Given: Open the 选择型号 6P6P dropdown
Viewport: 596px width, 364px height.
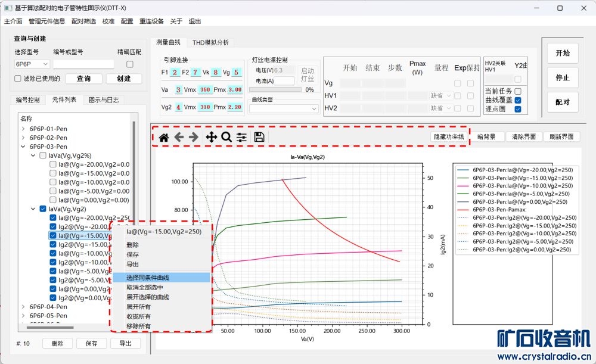Looking at the screenshot, I should click(32, 64).
